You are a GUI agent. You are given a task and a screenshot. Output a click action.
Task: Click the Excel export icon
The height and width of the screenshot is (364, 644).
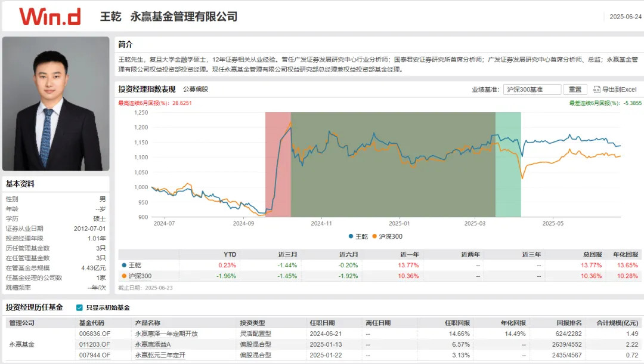tap(596, 90)
